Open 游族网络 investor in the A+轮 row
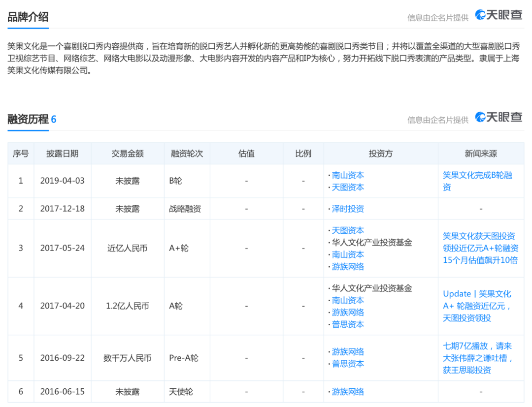The height and width of the screenshot is (407, 532). pyautogui.click(x=348, y=267)
